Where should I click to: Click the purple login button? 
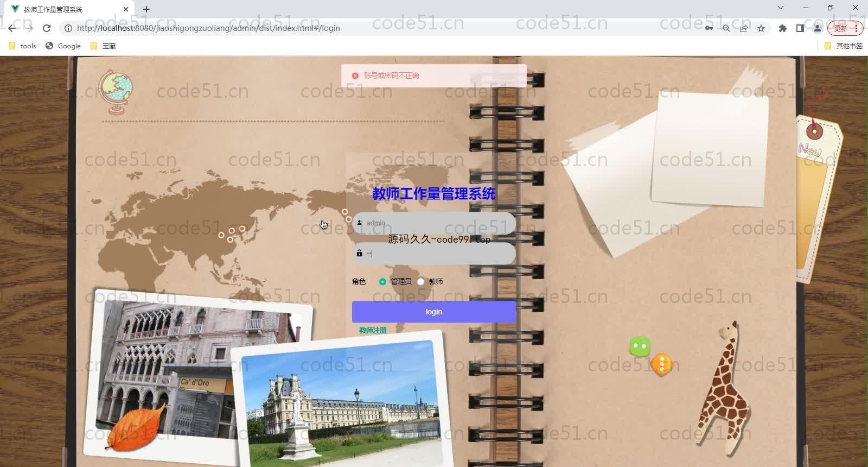click(434, 312)
